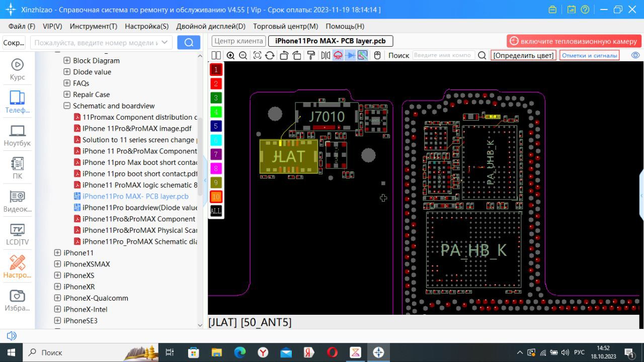The height and width of the screenshot is (362, 644).
Task: Open the Видеок... video card section
Action: click(x=18, y=201)
